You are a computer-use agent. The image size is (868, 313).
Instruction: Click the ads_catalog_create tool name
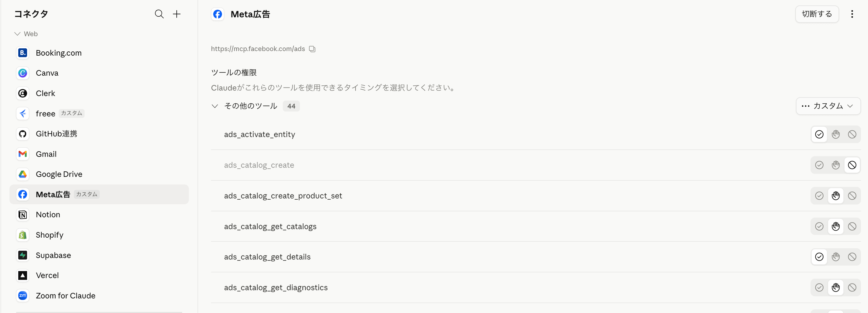pos(259,165)
